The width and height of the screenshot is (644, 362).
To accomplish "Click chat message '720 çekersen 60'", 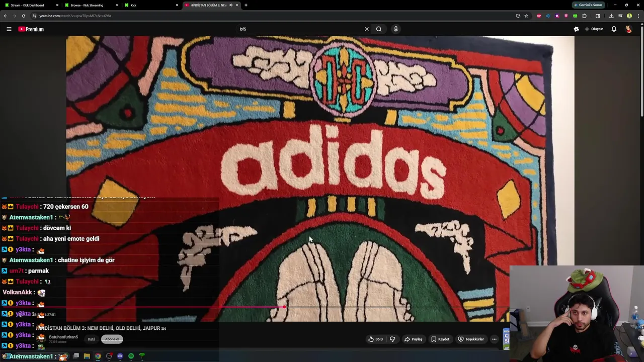I will (x=65, y=207).
